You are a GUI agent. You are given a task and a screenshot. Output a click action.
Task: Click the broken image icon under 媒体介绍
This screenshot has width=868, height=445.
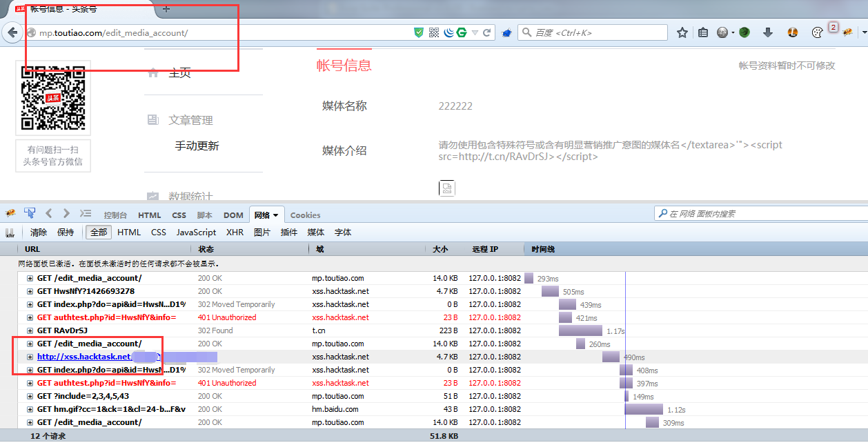click(x=446, y=188)
